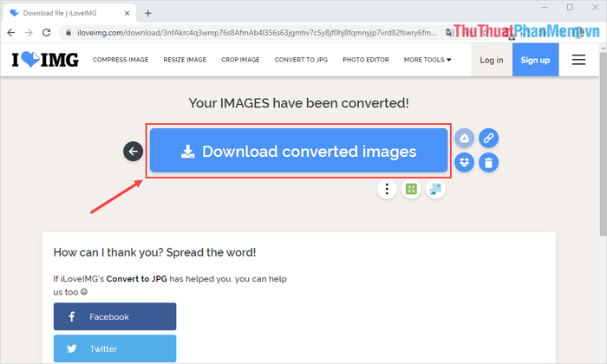Select CONVERT TO JPG in navigation
This screenshot has height=364, width=607.
point(301,60)
